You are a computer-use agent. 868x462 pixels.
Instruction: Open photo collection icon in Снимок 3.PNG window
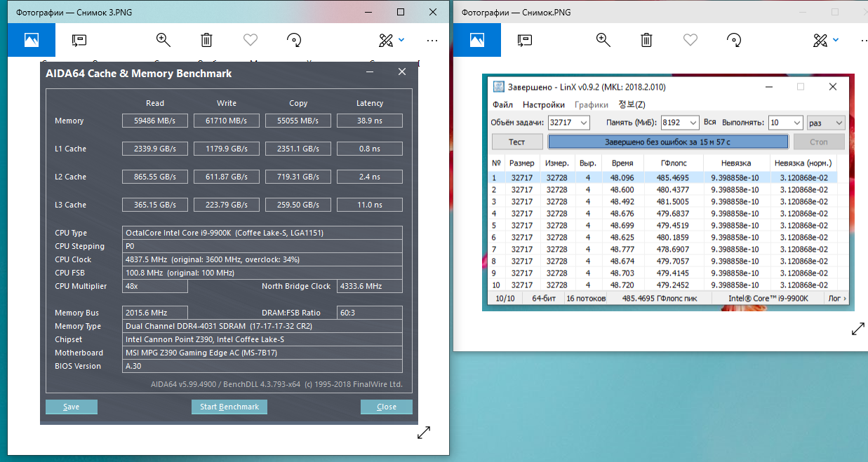click(x=32, y=40)
